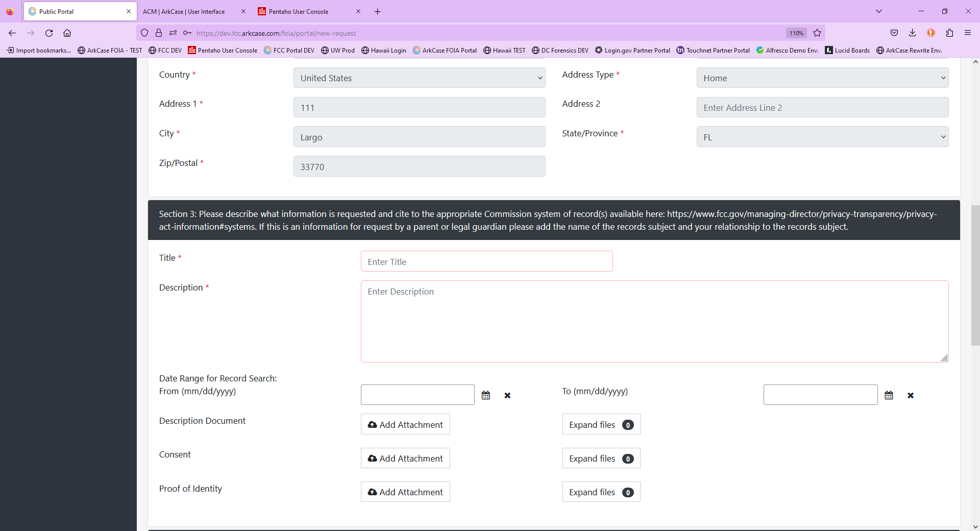
Task: Expand files for Consent
Action: pyautogui.click(x=601, y=458)
